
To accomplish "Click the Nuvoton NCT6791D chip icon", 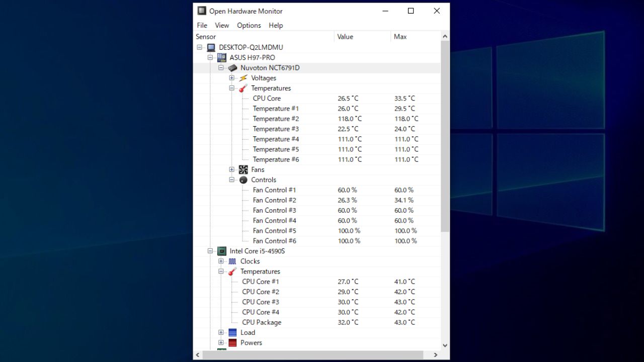I will pyautogui.click(x=232, y=68).
